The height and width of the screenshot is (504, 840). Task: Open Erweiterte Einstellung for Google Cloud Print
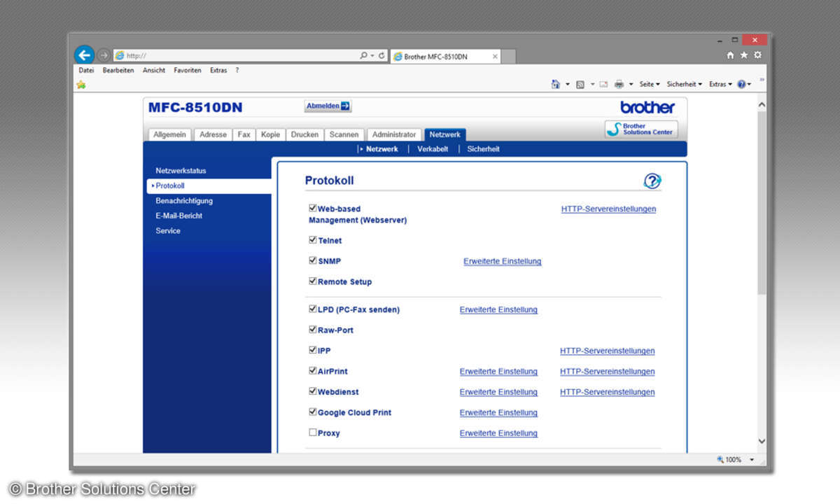(498, 413)
